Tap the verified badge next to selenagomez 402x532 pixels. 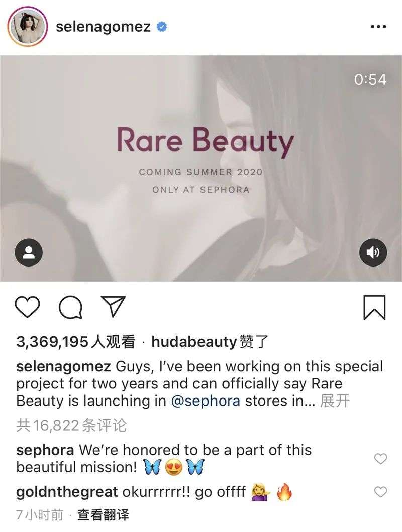click(x=162, y=27)
